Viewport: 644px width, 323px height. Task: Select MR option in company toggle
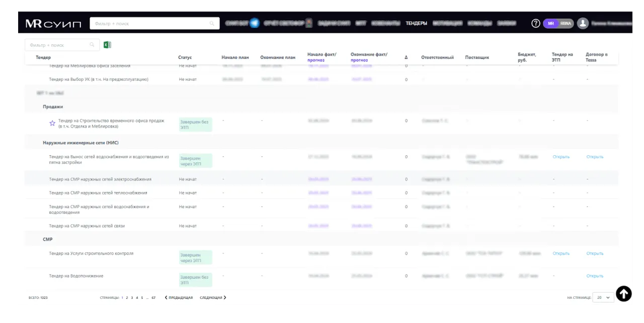tap(551, 24)
